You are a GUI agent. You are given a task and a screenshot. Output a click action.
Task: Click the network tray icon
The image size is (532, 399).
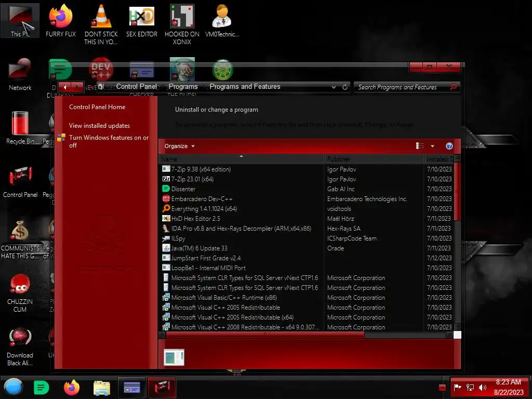[470, 387]
